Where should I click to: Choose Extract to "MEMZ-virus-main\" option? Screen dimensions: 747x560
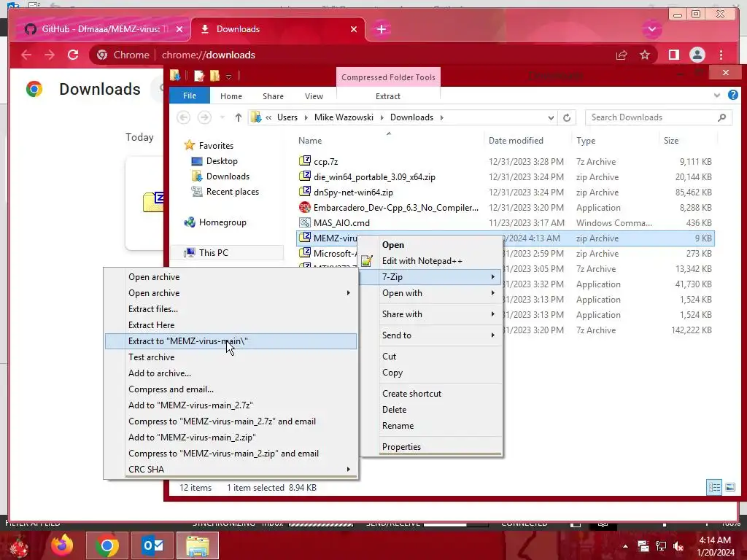coord(231,341)
